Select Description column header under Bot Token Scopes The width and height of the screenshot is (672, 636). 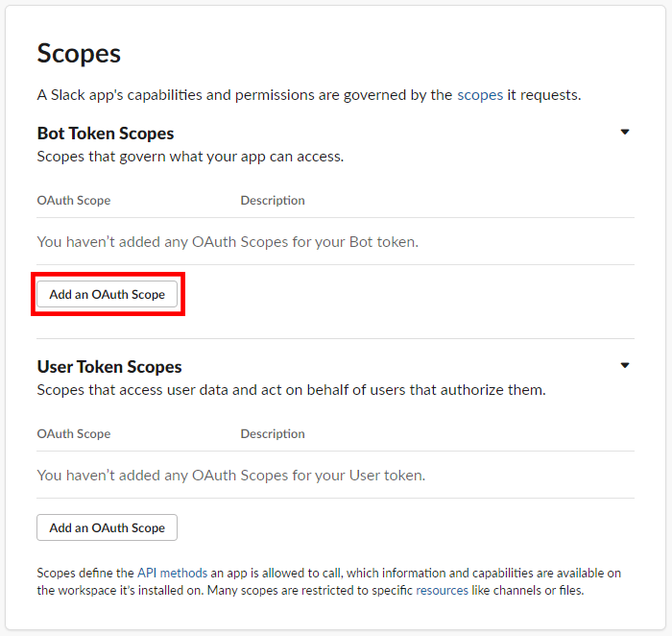click(273, 201)
